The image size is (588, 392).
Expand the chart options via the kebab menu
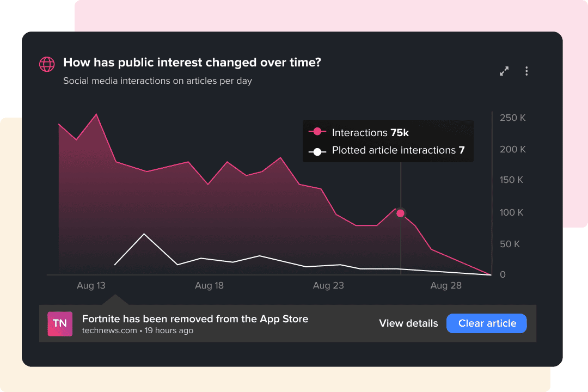(526, 71)
